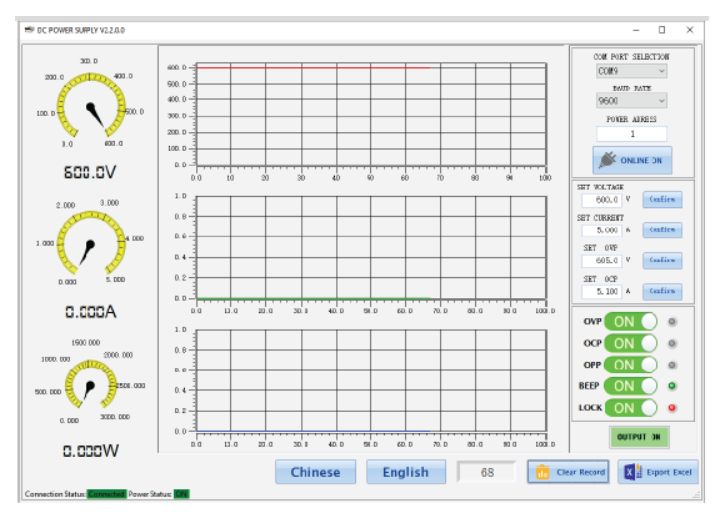Click the gray OVP indicator light
The height and width of the screenshot is (512, 725).
673,322
